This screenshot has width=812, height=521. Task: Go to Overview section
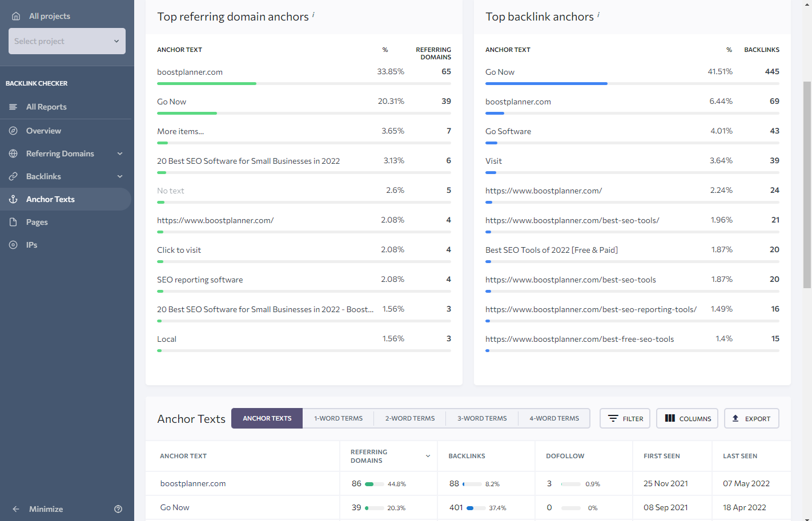pos(43,131)
